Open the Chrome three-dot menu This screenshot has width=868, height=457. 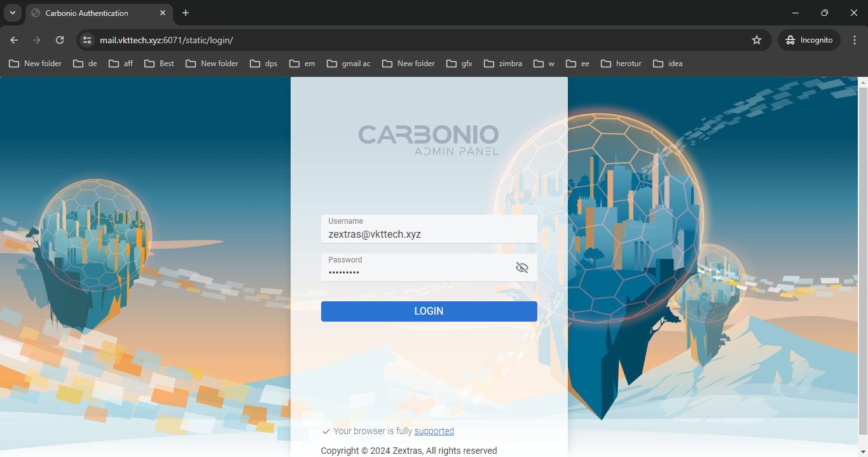[x=855, y=39]
